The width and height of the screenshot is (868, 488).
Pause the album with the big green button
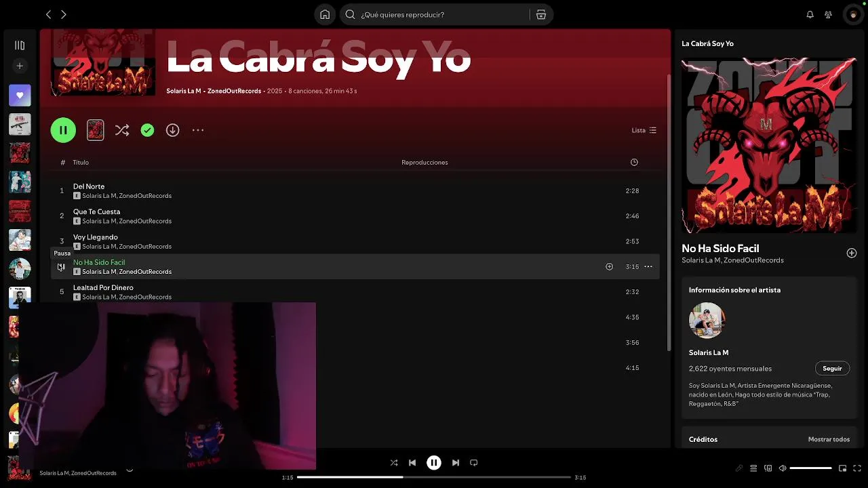point(63,130)
